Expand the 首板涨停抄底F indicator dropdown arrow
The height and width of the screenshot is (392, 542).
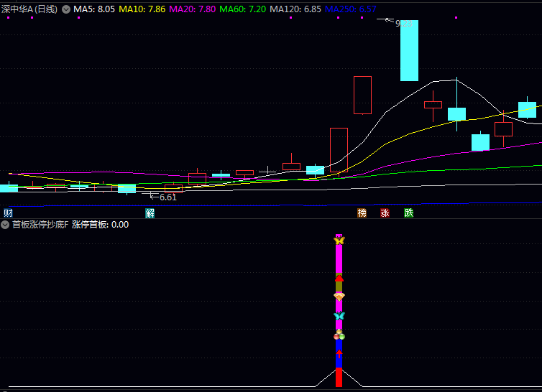5,225
